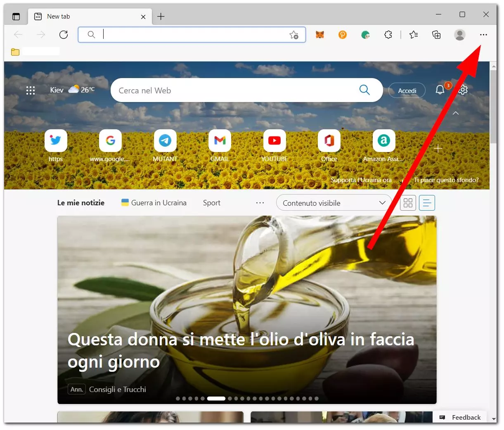Screen dimensions: 504x430
Task: Open the Extensions puzzle icon
Action: click(x=388, y=35)
